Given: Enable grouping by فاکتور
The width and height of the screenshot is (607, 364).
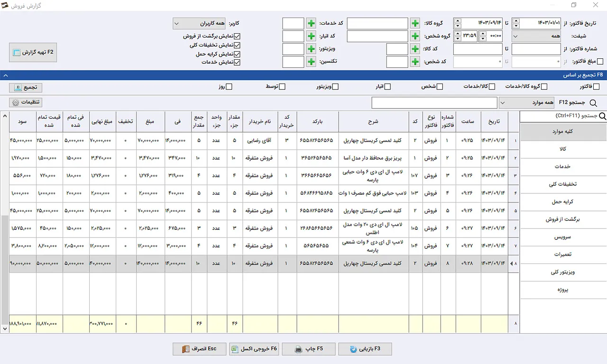Looking at the screenshot, I should click(x=597, y=87).
